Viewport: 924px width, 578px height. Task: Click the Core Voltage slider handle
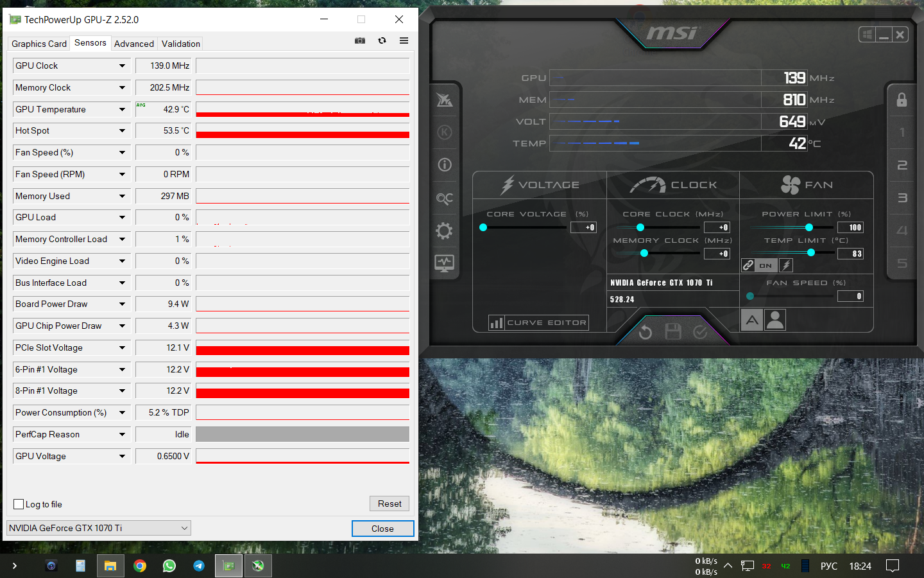pyautogui.click(x=483, y=227)
